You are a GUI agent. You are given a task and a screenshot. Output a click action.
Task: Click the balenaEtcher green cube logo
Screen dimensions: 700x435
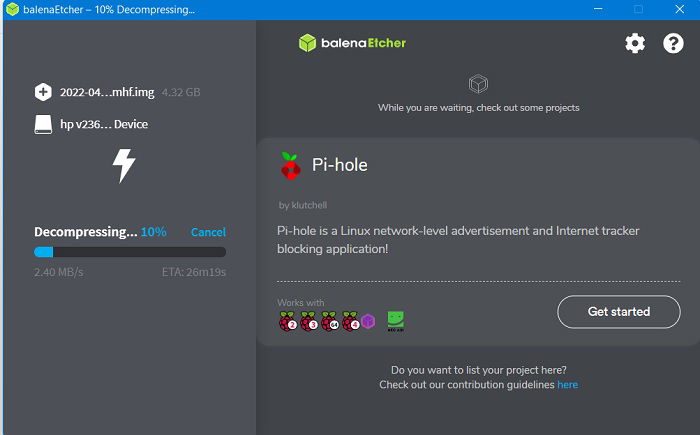point(307,43)
